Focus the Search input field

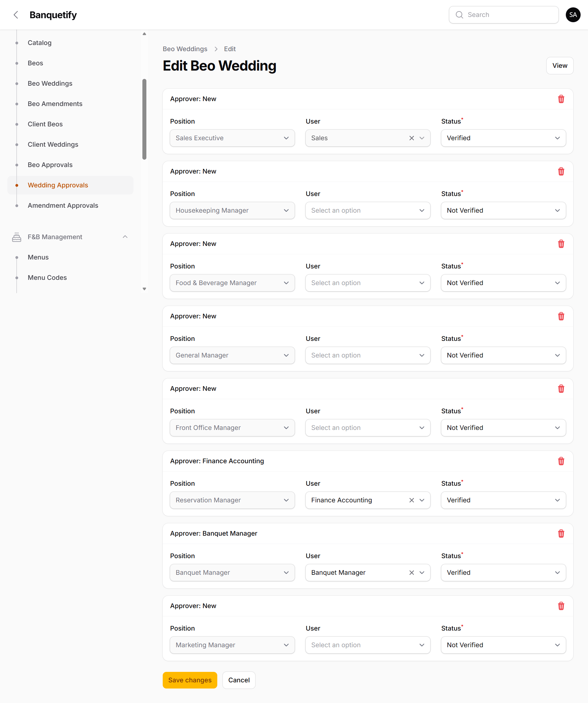point(503,15)
